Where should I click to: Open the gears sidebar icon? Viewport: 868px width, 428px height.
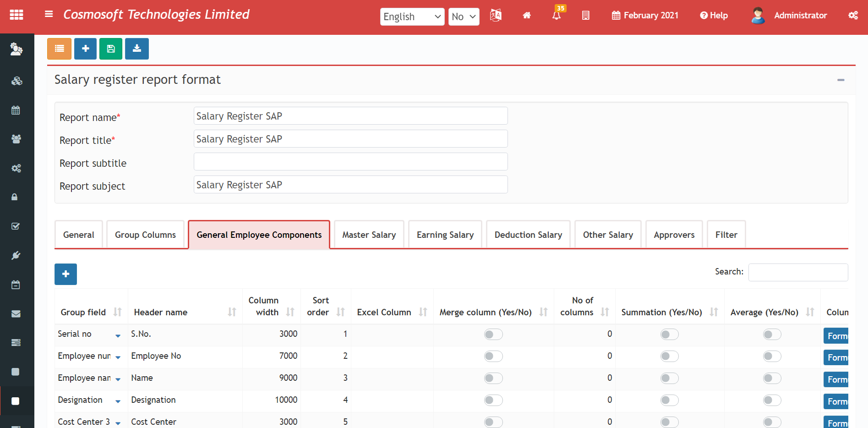(x=16, y=168)
